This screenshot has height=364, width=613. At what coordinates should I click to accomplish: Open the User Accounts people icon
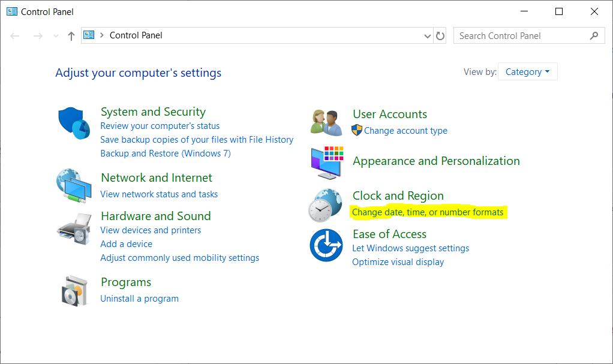click(326, 123)
